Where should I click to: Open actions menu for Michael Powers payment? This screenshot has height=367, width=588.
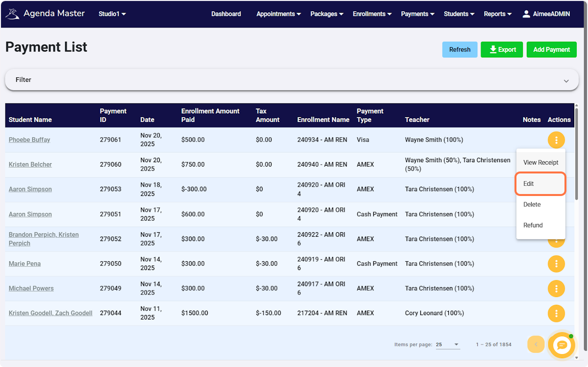(556, 289)
